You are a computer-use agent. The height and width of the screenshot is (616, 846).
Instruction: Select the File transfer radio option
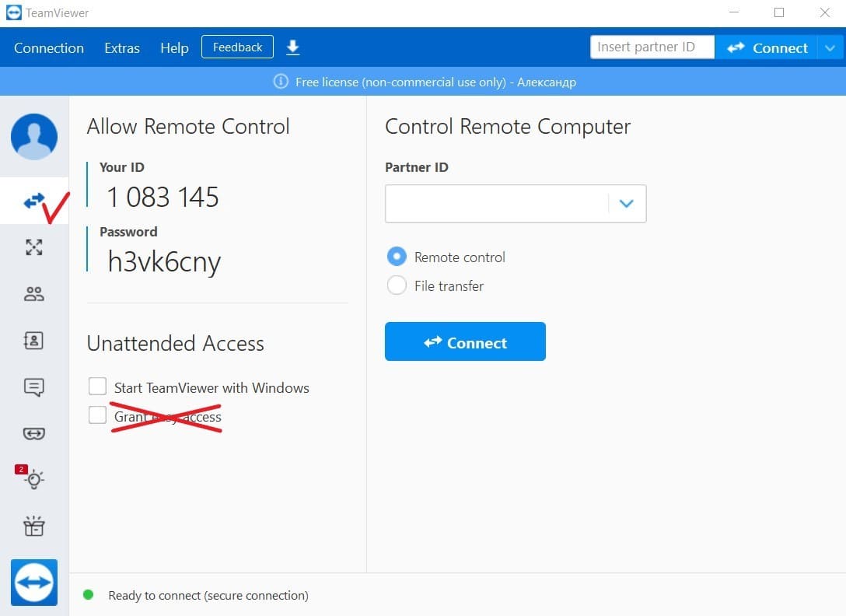[397, 285]
